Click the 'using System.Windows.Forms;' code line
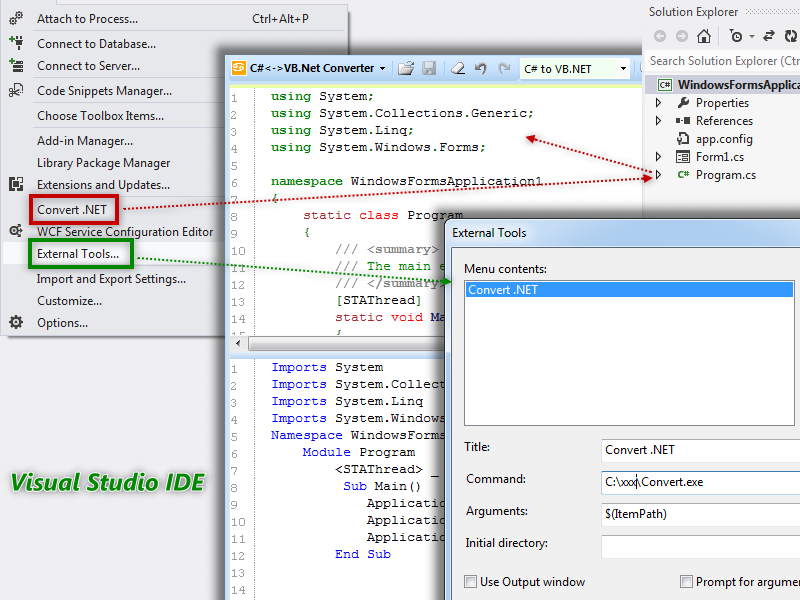 pyautogui.click(x=378, y=147)
